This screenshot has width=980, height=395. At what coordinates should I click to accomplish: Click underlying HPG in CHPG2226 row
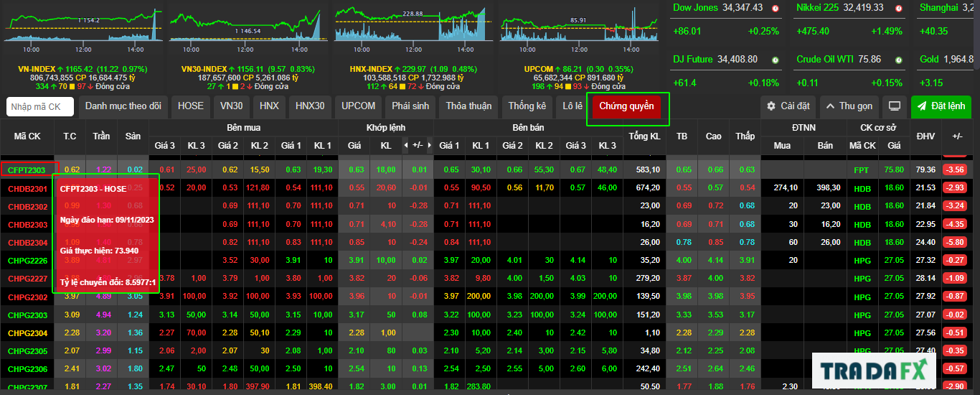(x=862, y=260)
